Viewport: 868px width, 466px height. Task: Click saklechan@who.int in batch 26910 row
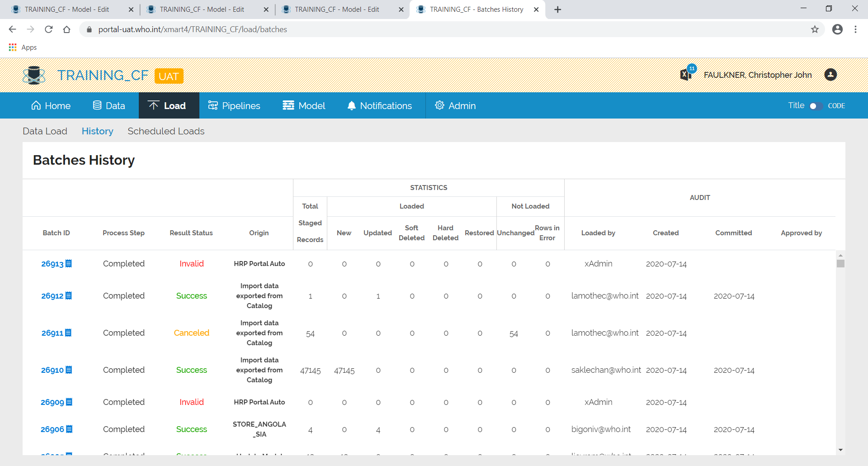pos(606,370)
